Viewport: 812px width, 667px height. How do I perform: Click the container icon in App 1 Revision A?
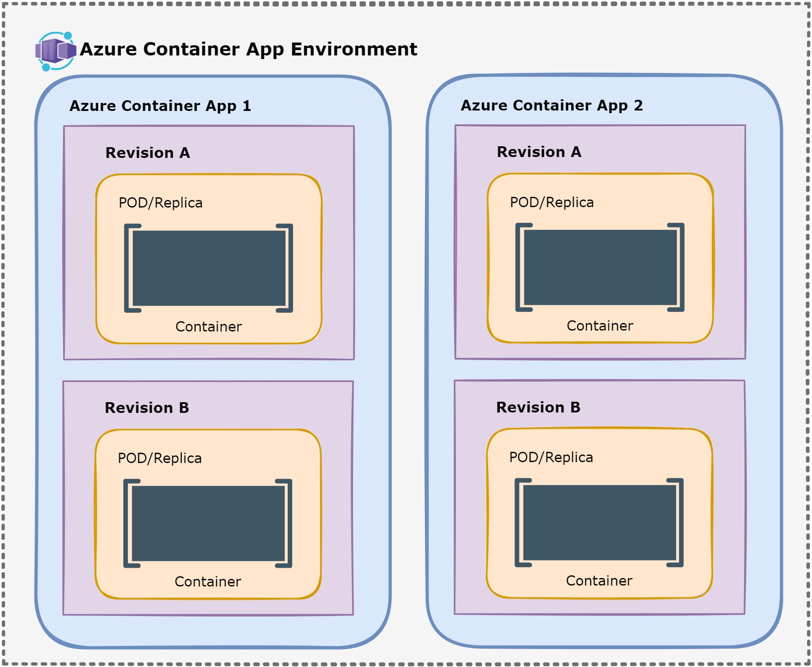[x=208, y=268]
